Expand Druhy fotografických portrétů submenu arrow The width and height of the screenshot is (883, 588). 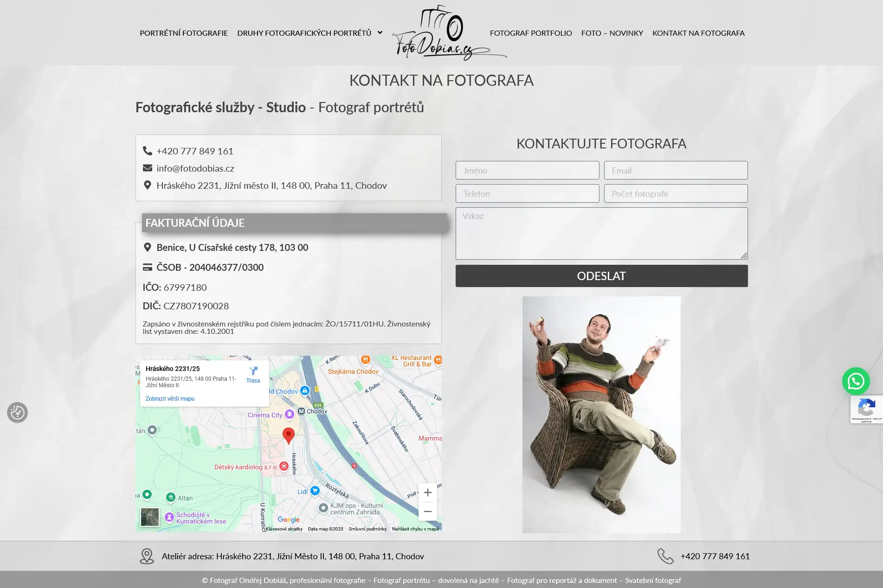point(380,33)
